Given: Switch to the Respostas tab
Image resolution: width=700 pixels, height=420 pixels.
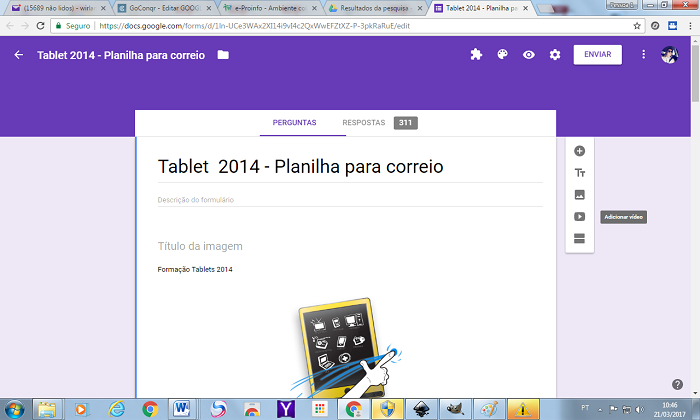Looking at the screenshot, I should (364, 123).
